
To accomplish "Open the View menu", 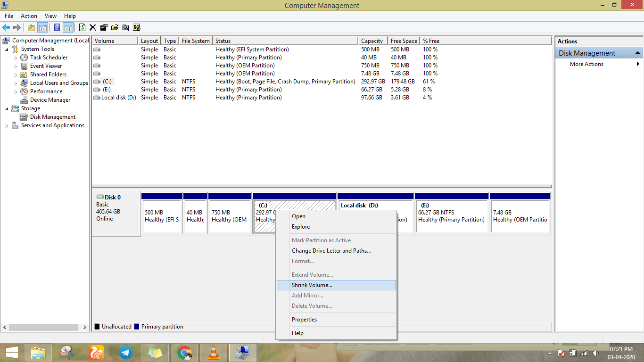I will pos(50,16).
